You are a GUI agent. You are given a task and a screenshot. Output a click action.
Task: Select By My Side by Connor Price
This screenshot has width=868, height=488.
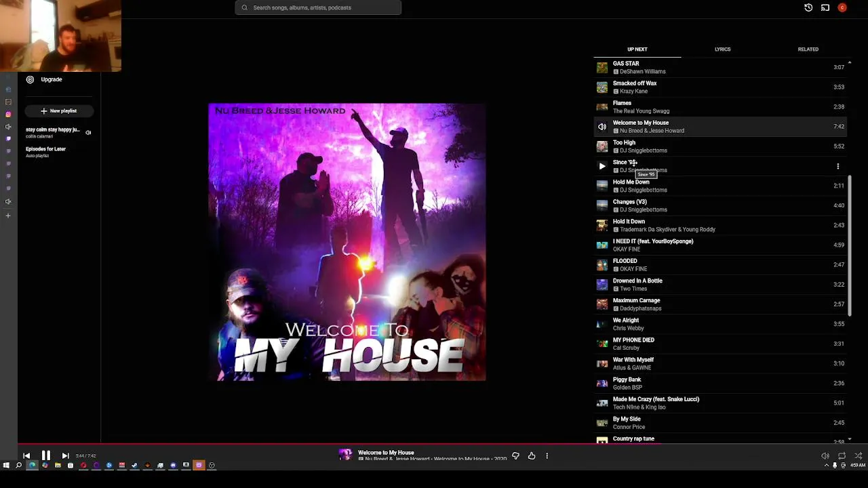720,422
